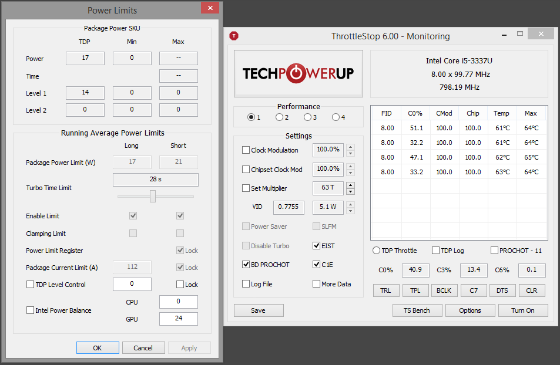Click the VID power spinner up arrow

point(351,204)
